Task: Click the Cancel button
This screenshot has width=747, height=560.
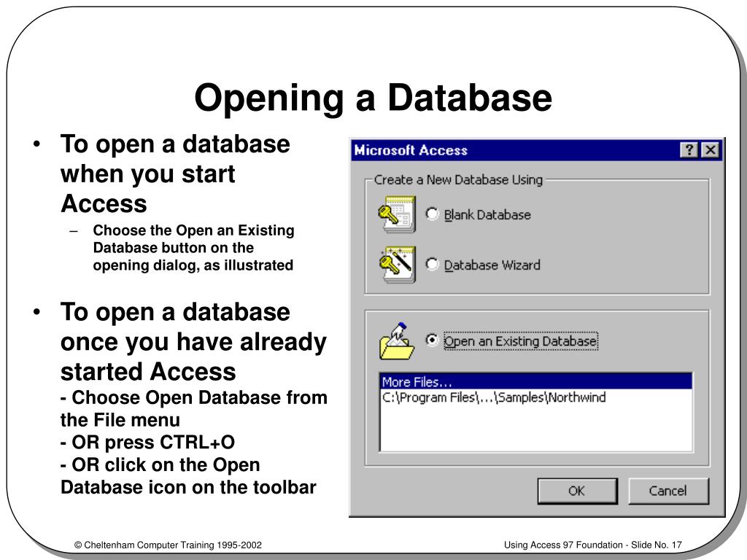Action: coord(668,491)
